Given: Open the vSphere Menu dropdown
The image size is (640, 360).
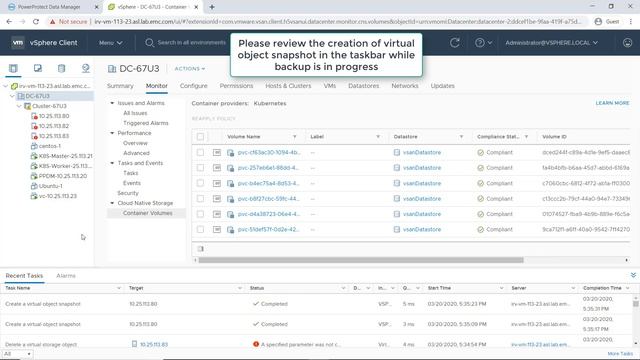Looking at the screenshot, I should point(111,42).
